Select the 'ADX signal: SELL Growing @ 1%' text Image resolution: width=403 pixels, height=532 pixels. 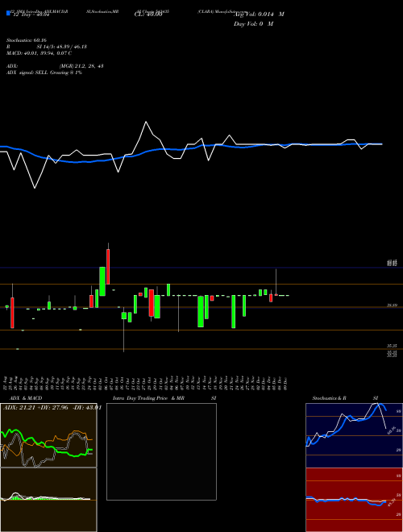44,73
